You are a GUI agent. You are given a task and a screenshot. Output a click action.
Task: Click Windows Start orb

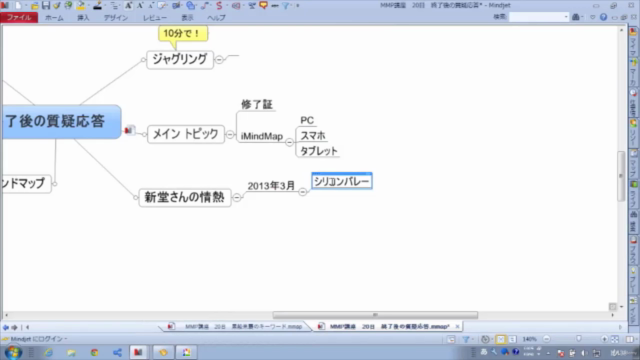tap(13, 352)
